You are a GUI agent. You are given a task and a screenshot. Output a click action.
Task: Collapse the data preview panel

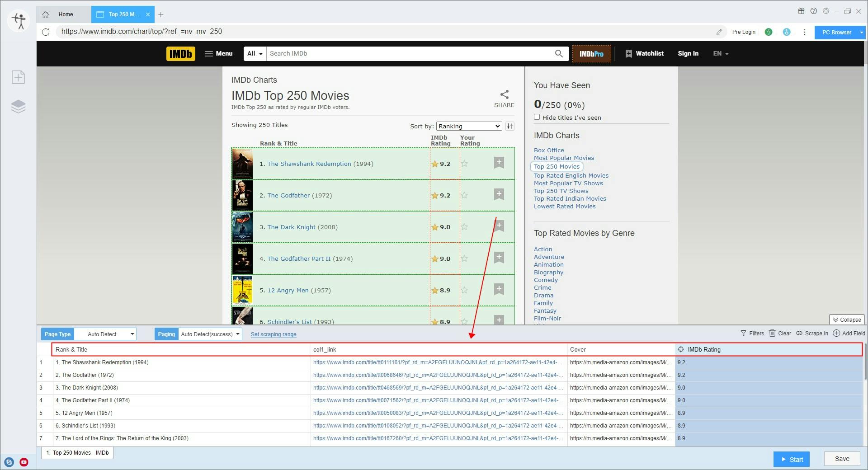847,320
